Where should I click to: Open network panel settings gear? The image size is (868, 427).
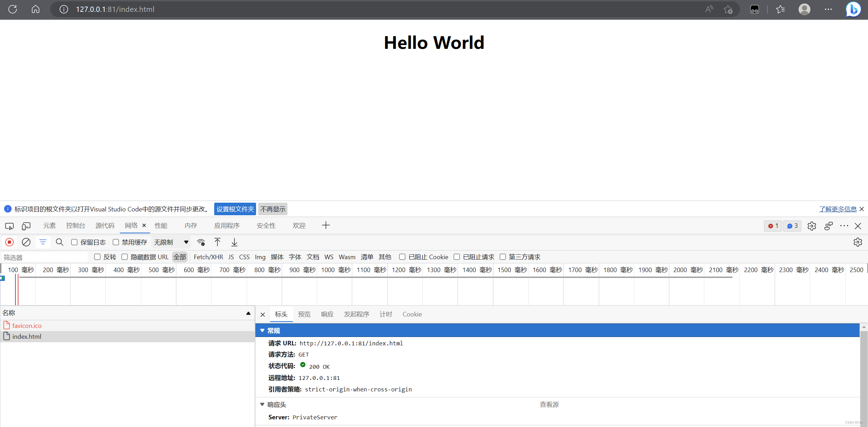click(858, 242)
